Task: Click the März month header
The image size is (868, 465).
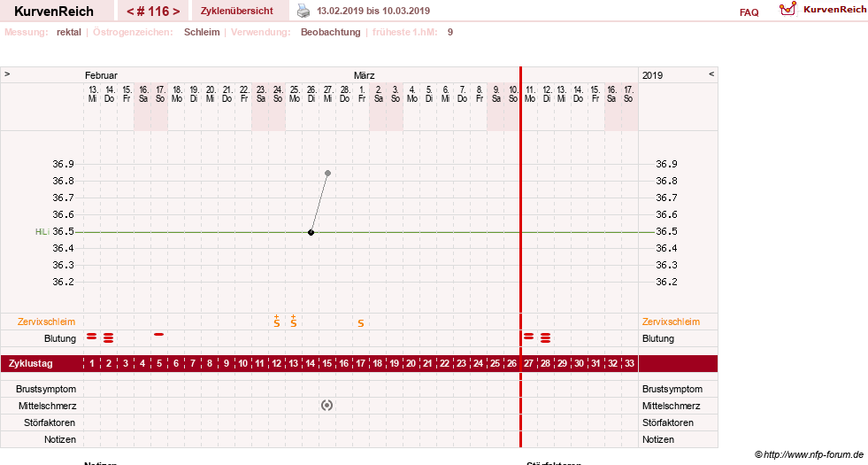Action: (365, 75)
